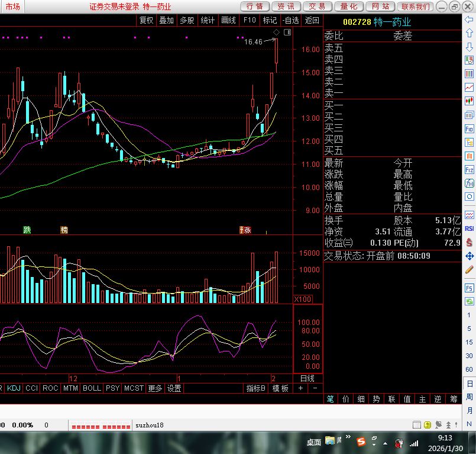Click the left arrow back icon in sidebar
The width and height of the screenshot is (476, 454).
469,21
